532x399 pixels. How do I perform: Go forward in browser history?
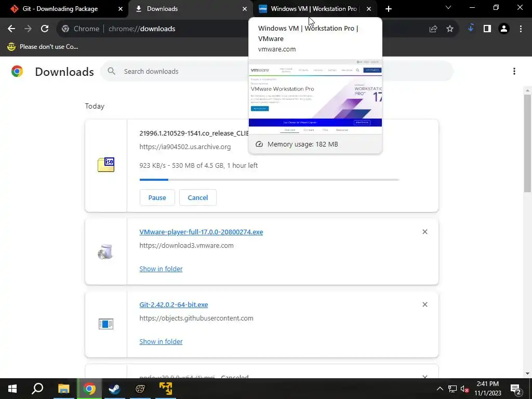pyautogui.click(x=28, y=29)
